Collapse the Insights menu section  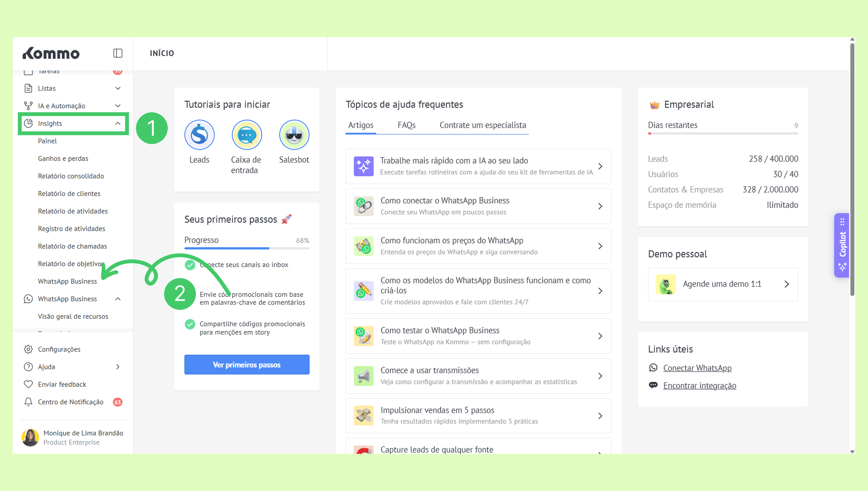pos(118,123)
